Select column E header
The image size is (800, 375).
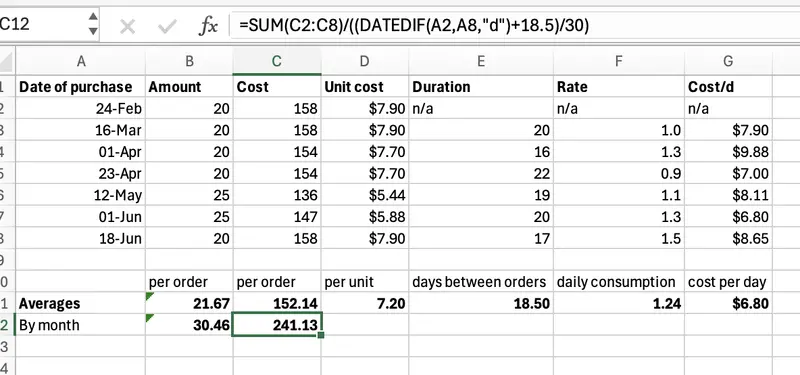pos(481,61)
